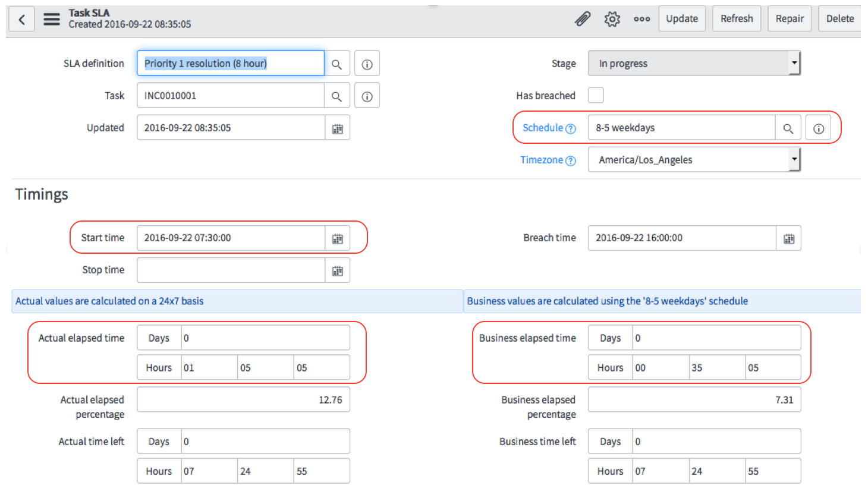The height and width of the screenshot is (498, 868).
Task: Open the form context menu via hamburger icon
Action: [52, 18]
